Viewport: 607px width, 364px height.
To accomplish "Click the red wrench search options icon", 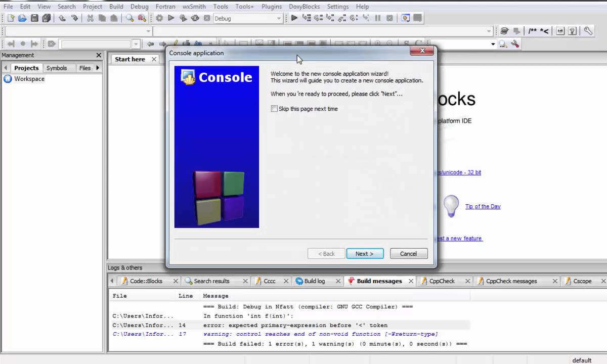I will point(515,44).
